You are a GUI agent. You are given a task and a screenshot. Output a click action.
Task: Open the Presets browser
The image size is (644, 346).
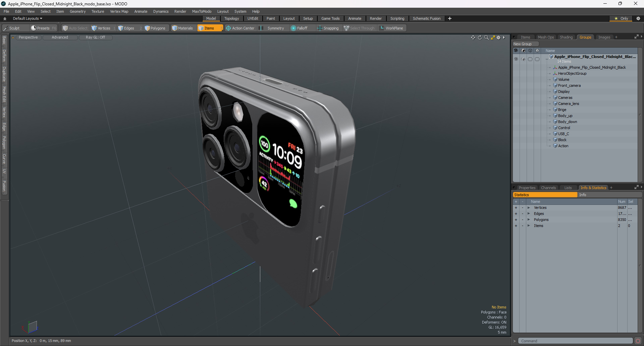[x=43, y=28]
